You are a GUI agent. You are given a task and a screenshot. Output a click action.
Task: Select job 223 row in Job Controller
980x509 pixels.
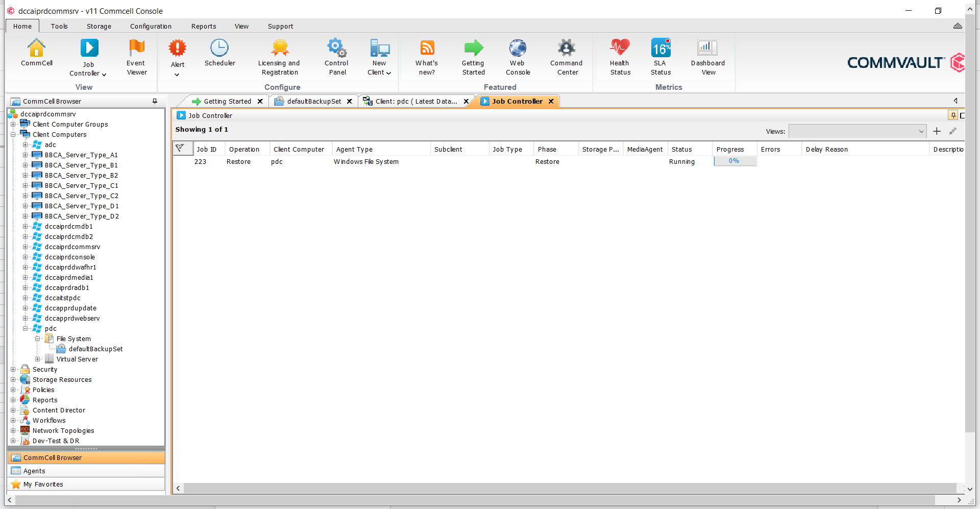click(x=568, y=161)
